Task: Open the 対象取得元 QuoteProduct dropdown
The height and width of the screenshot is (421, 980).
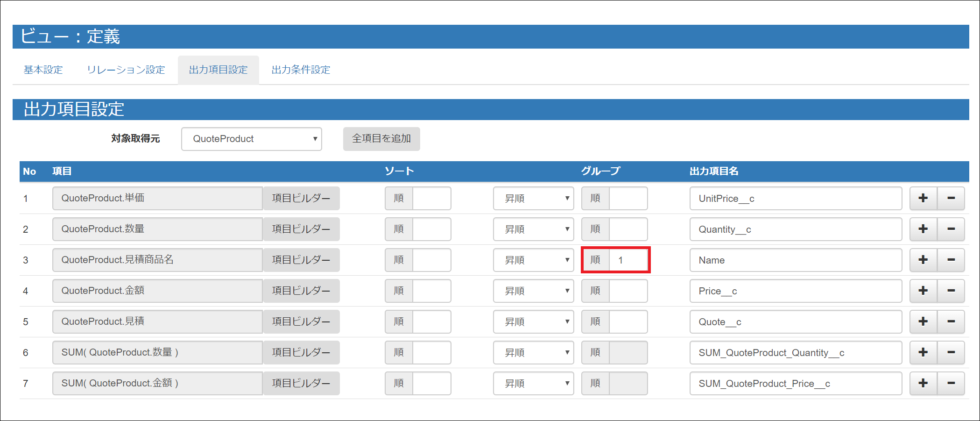Action: [251, 139]
